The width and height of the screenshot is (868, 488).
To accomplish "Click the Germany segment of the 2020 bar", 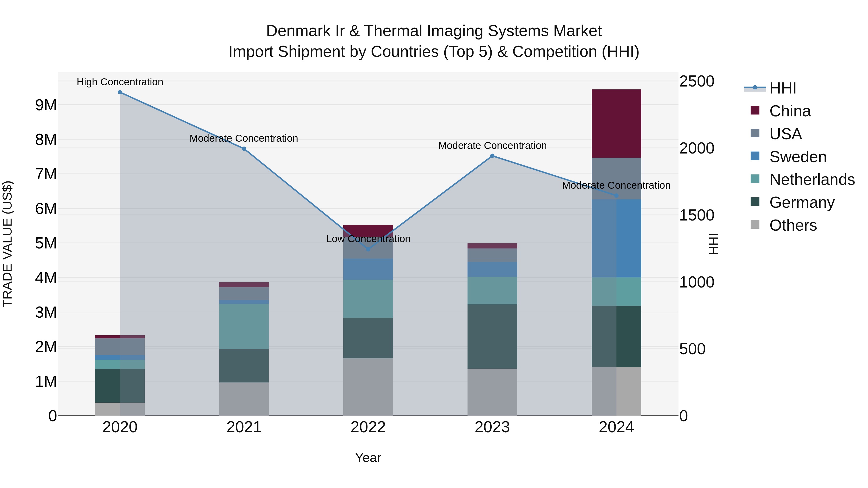I will click(120, 386).
